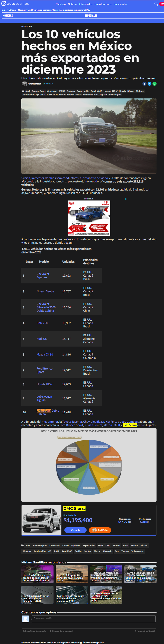The width and height of the screenshot is (164, 644).
Task: Click the Test Drive steering wheel icon
Action: tap(94, 530)
